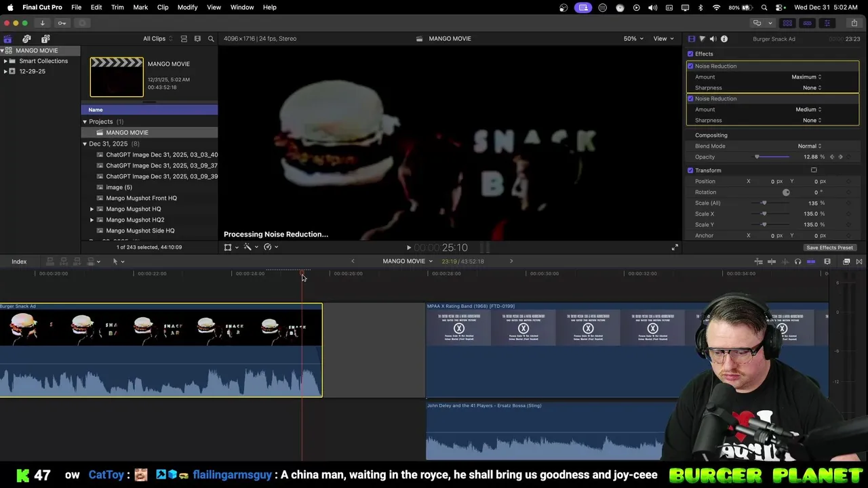Open the Audio inspector speaker icon

pyautogui.click(x=713, y=39)
